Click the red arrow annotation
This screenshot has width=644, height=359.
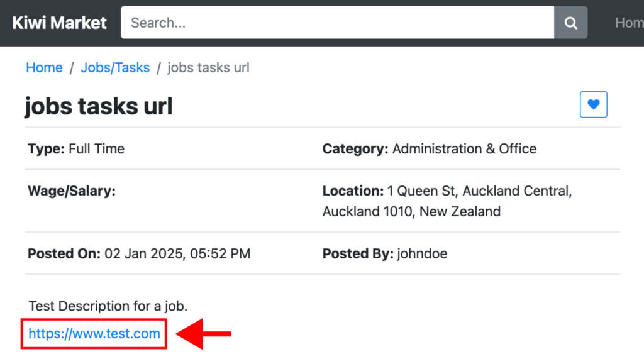tap(204, 333)
